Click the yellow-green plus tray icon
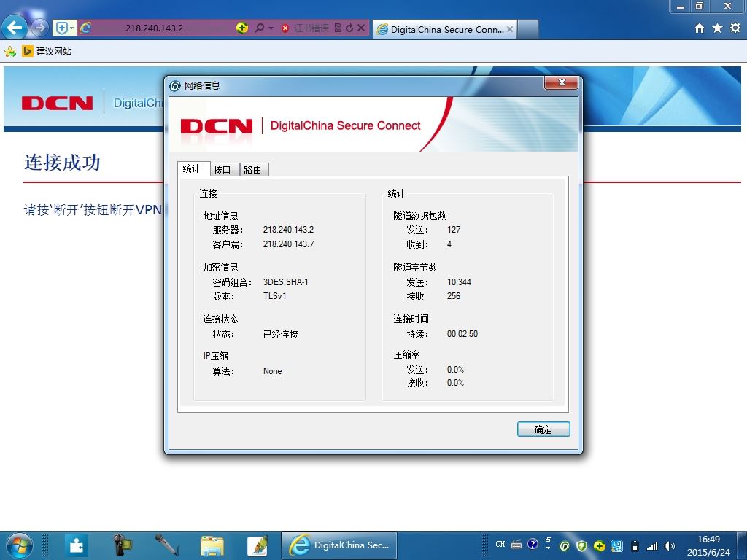747x560 pixels. pyautogui.click(x=600, y=546)
